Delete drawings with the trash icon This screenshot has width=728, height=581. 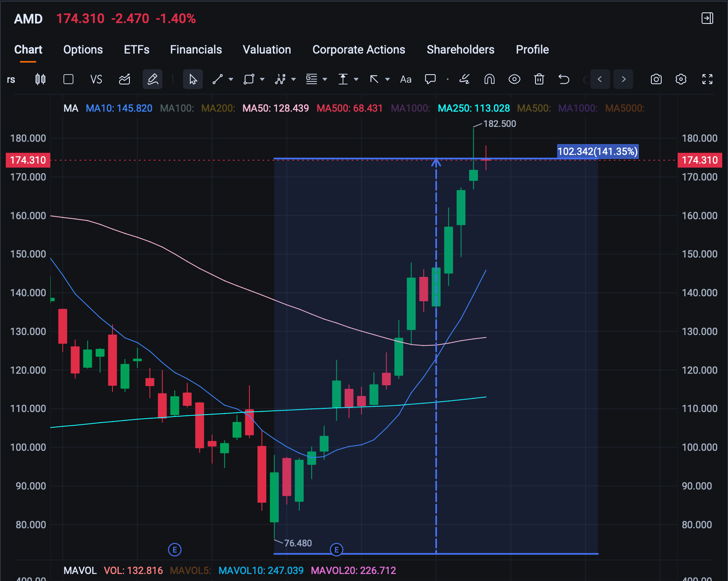tap(539, 79)
